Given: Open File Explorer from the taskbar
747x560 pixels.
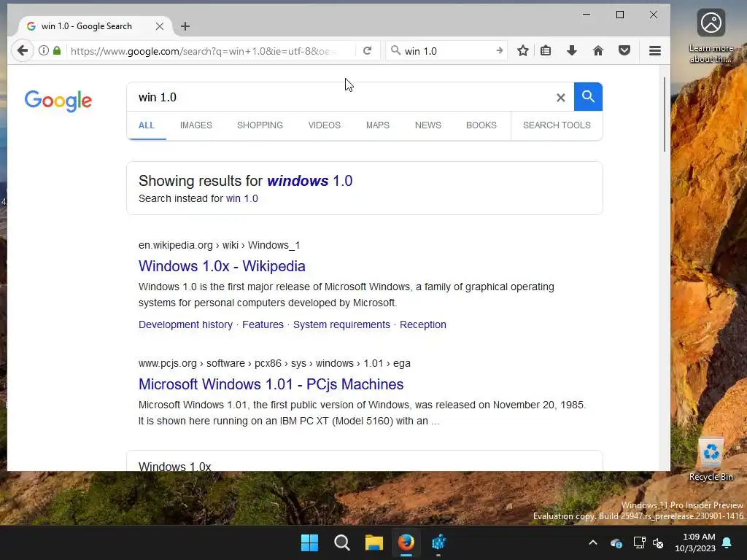Looking at the screenshot, I should pyautogui.click(x=374, y=542).
